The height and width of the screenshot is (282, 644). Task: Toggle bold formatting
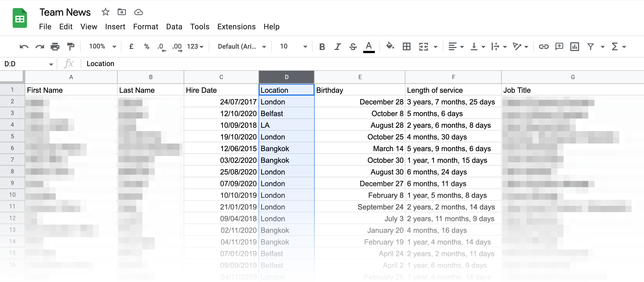pos(322,46)
